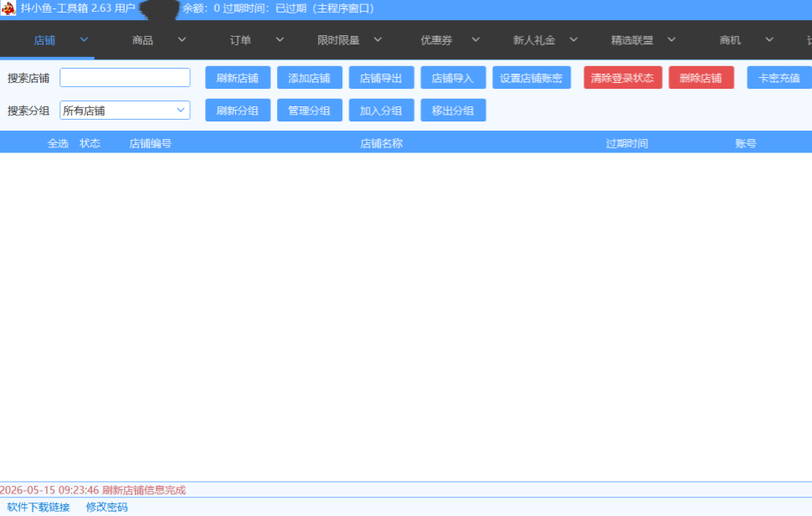
Task: Click the 移出分组 button
Action: (x=453, y=111)
